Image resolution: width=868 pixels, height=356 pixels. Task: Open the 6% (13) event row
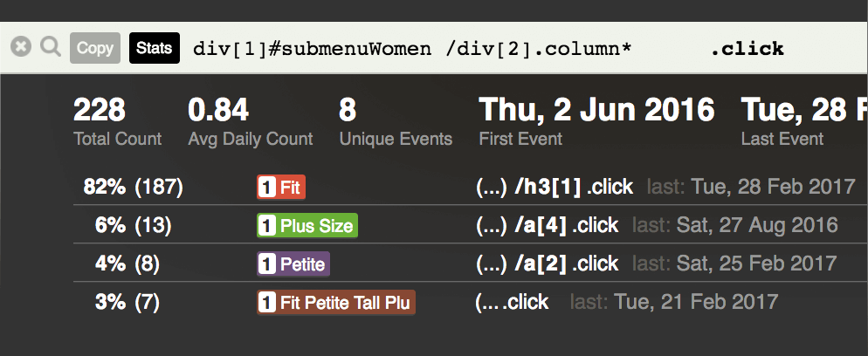coord(470,225)
